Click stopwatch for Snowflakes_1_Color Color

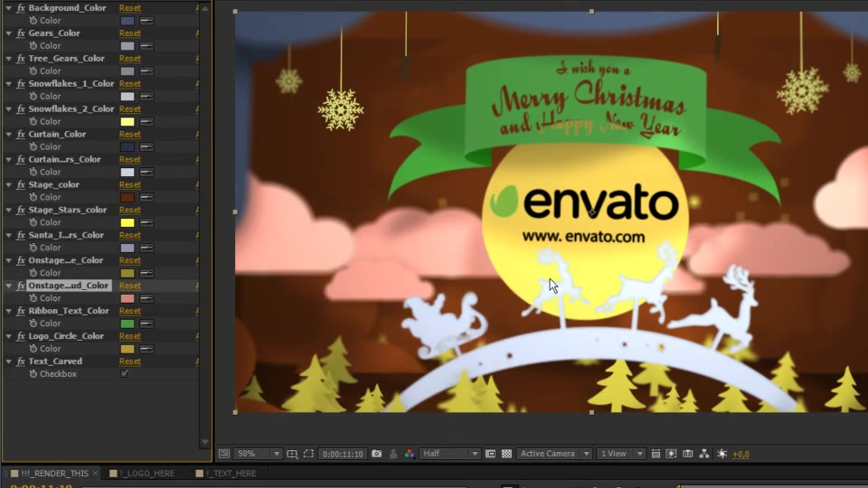pyautogui.click(x=33, y=97)
